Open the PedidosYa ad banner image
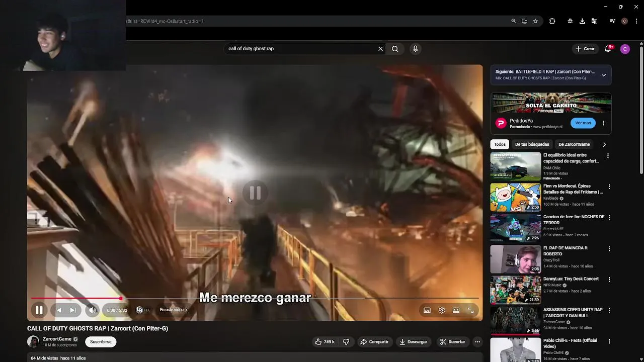The image size is (644, 362). click(551, 103)
